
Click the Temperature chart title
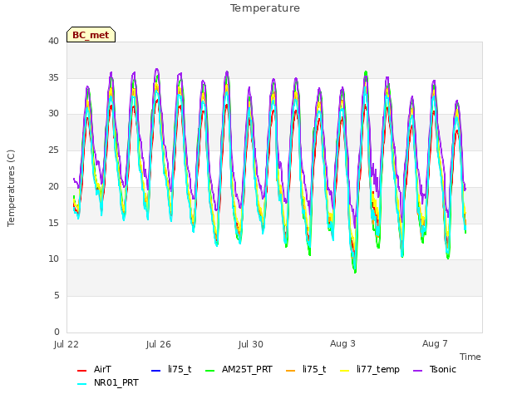point(265,8)
